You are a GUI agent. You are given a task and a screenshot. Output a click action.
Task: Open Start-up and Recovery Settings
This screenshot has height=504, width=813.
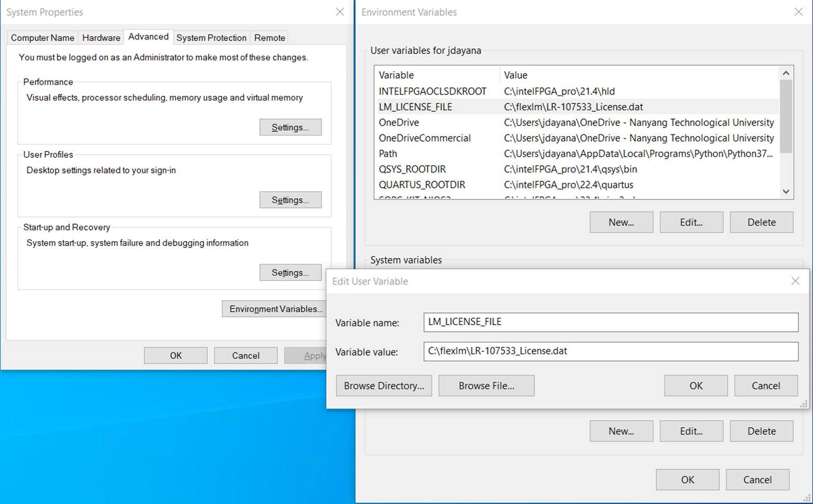(290, 272)
